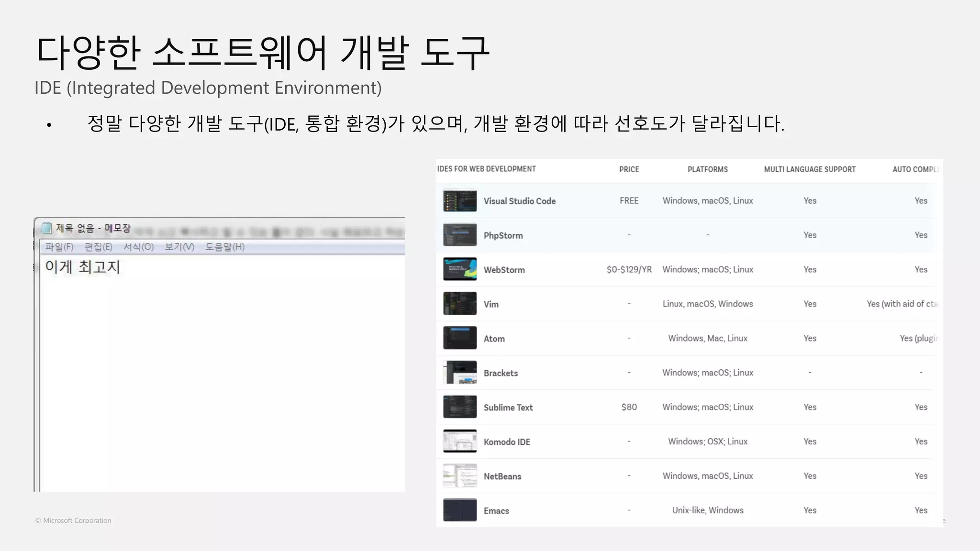Click the MULTI LANGUAGE SUPPORT column header
Screen dimensions: 980x551
pos(810,169)
